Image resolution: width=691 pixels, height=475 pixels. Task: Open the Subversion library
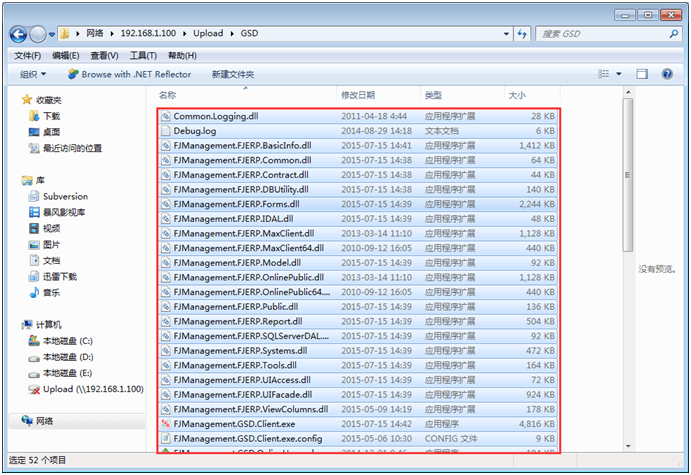pyautogui.click(x=58, y=197)
